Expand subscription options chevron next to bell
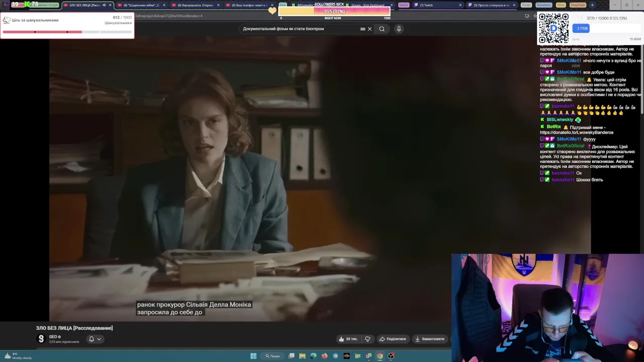This screenshot has height=362, width=644. (x=99, y=339)
